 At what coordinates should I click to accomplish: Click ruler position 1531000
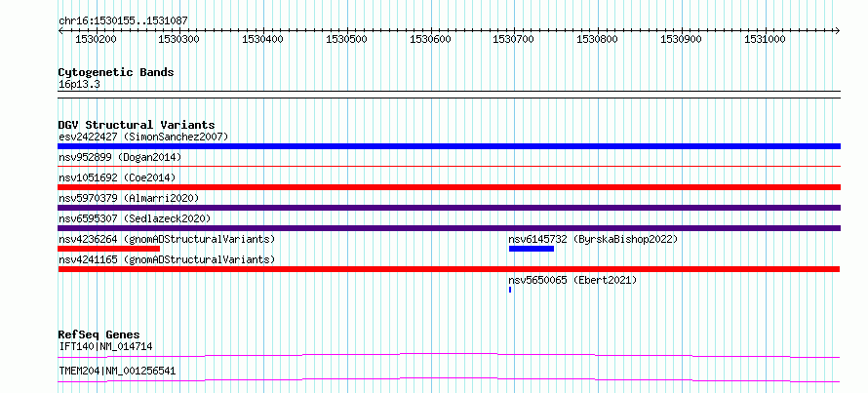(x=765, y=39)
